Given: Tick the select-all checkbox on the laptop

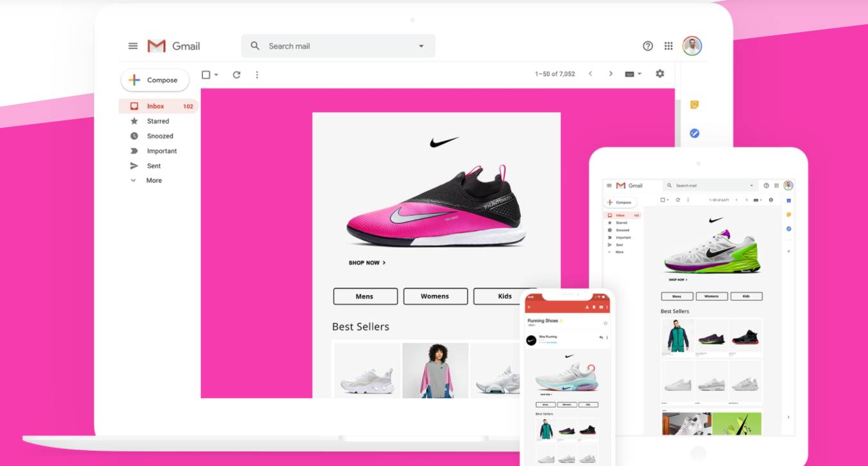Looking at the screenshot, I should click(206, 74).
